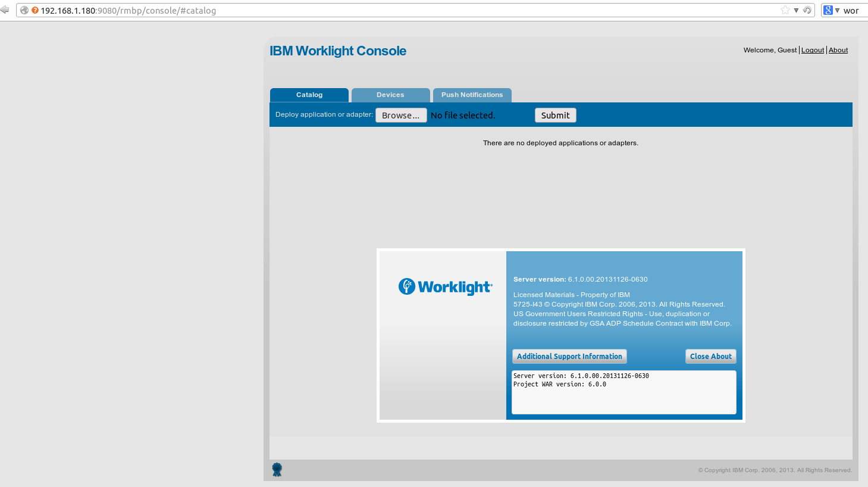Open the URL history dropdown arrow
The image size is (868, 487).
click(x=796, y=10)
